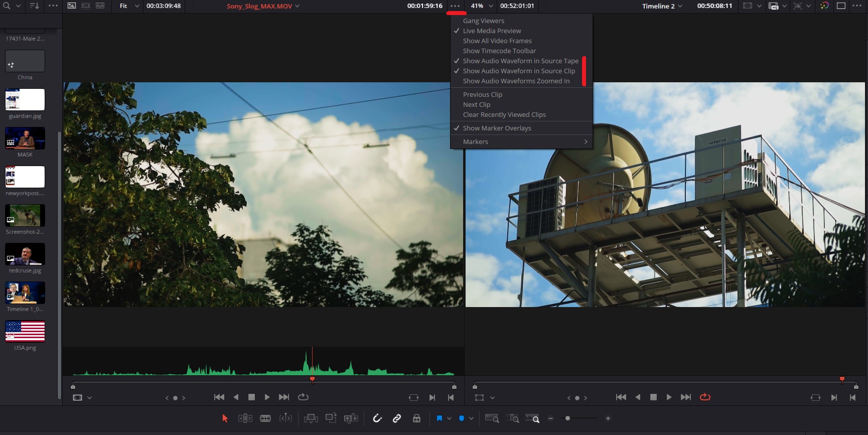Choose the Blade Edit Mode tool
This screenshot has width=868, height=435.
click(265, 418)
